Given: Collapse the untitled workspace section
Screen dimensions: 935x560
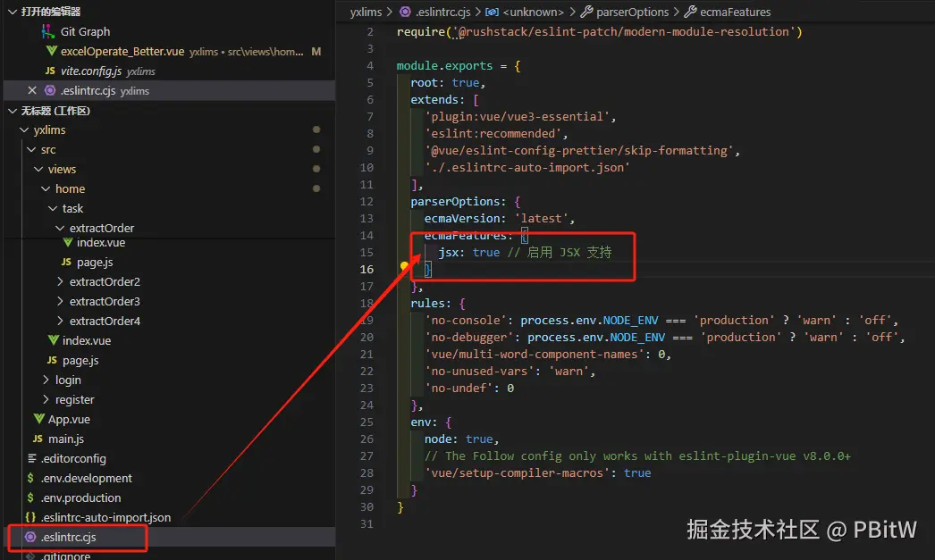Looking at the screenshot, I should click(x=12, y=111).
